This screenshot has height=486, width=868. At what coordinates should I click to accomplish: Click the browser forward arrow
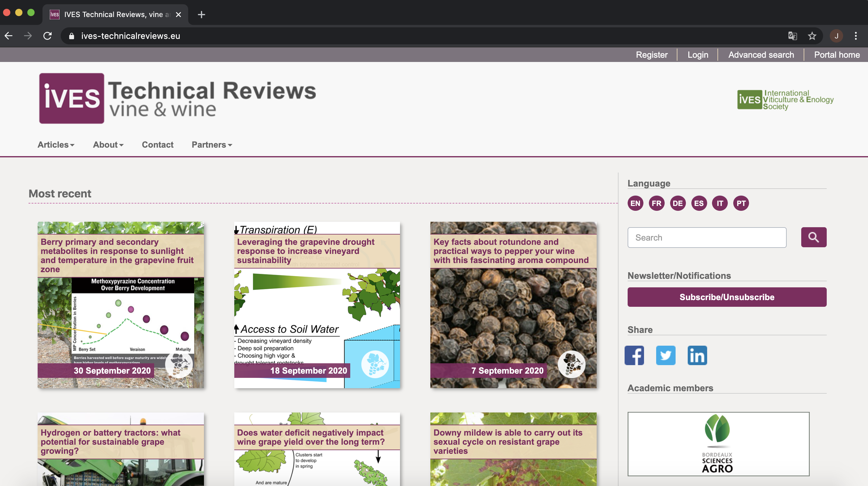28,36
